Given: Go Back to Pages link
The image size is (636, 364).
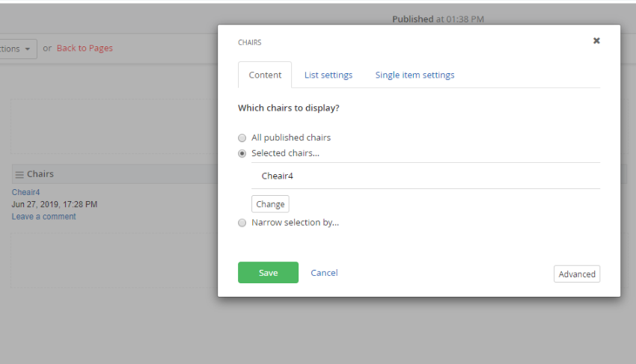Looking at the screenshot, I should coord(85,49).
